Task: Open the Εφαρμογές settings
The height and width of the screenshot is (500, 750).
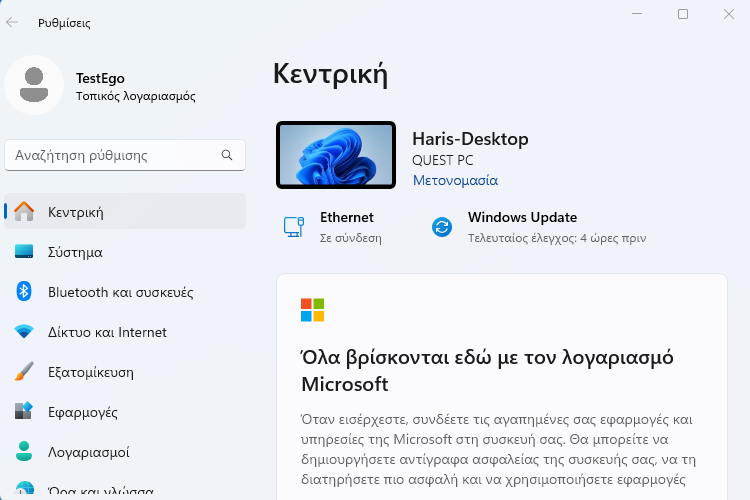Action: click(x=125, y=411)
